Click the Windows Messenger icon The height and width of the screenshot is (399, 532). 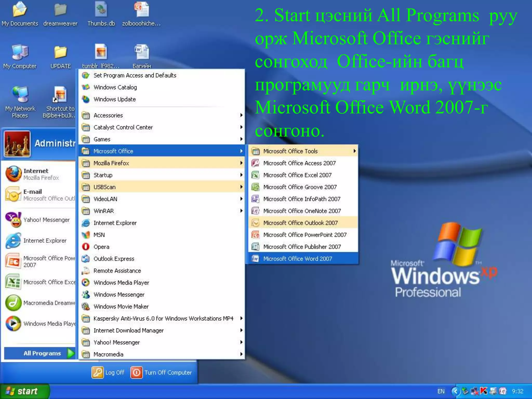86,295
